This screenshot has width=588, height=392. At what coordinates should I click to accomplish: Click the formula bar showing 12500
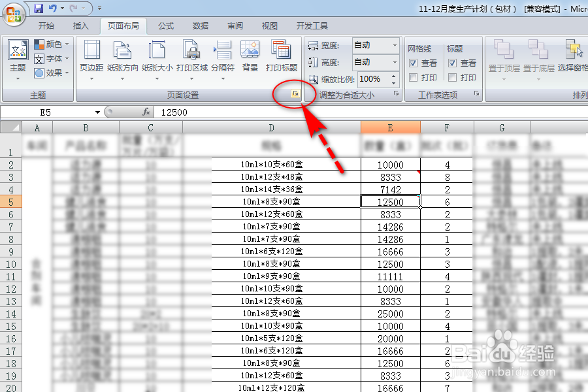click(371, 112)
